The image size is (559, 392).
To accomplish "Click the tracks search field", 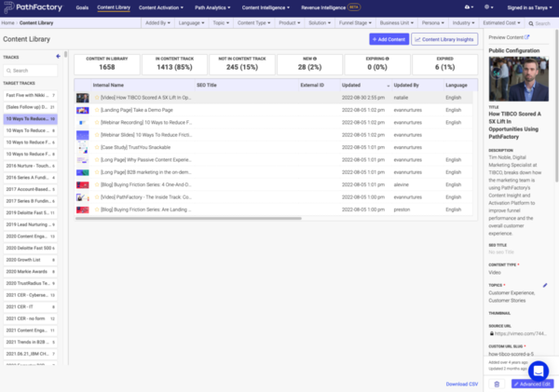I will tap(31, 71).
